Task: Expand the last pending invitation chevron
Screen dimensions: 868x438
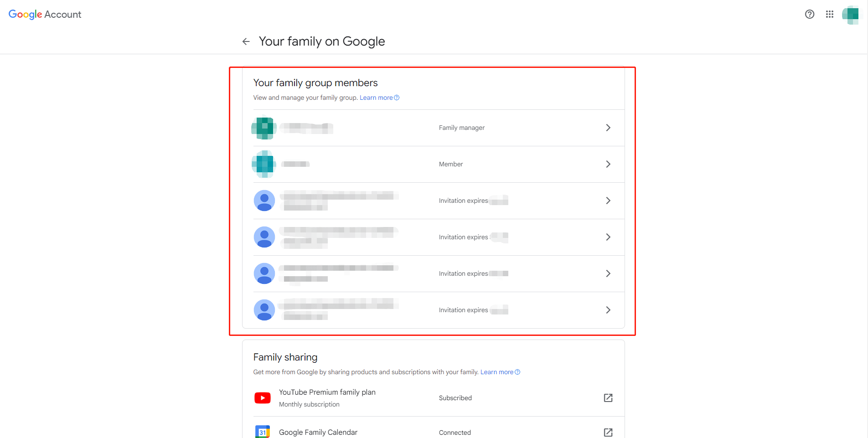Action: [x=608, y=310]
